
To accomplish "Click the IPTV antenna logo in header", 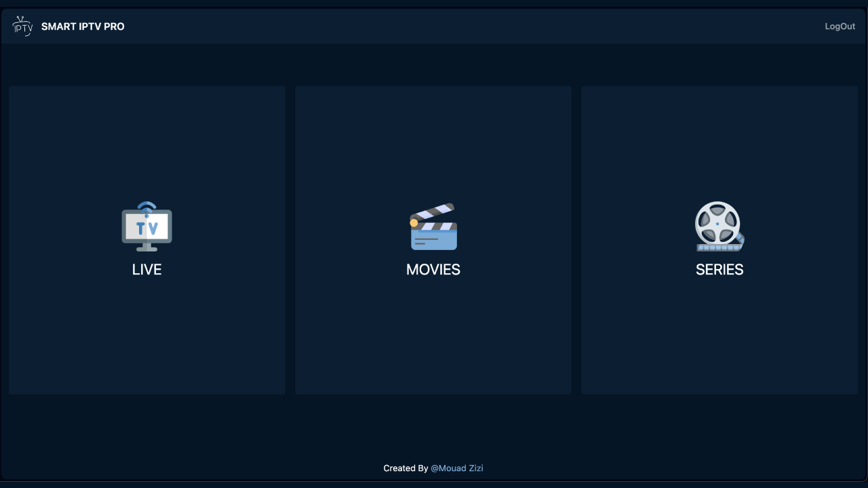I will click(22, 26).
